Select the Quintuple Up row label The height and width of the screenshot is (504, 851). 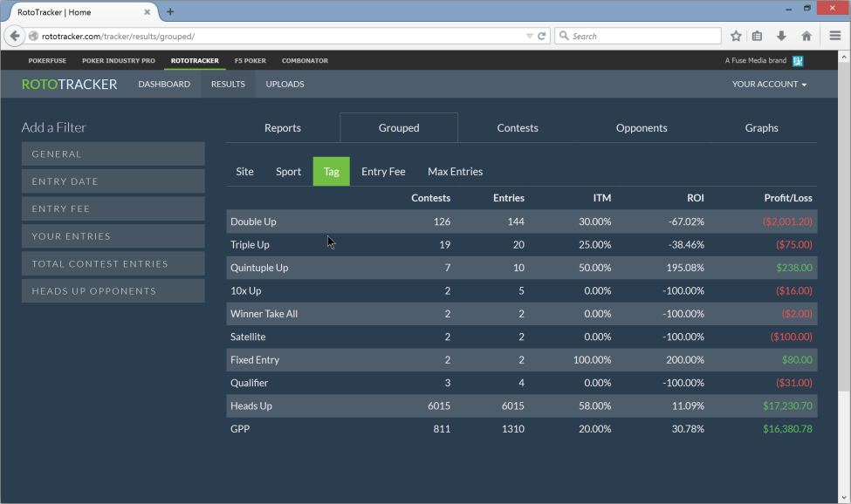point(259,268)
